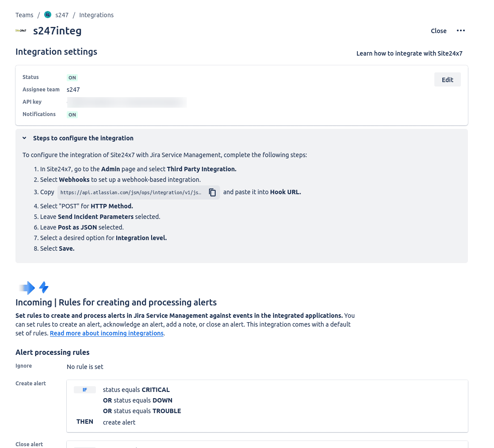Open Read more about incoming integrations link

[106, 333]
